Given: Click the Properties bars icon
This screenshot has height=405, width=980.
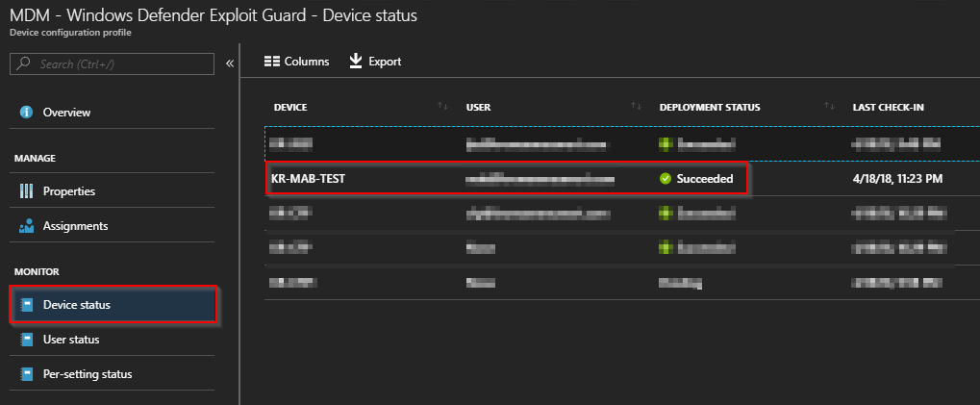Looking at the screenshot, I should [26, 191].
